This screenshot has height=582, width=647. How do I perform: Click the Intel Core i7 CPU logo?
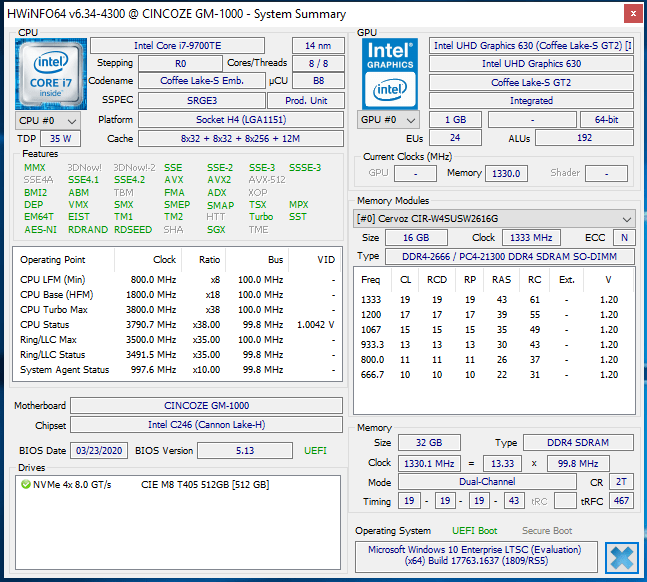tap(51, 74)
